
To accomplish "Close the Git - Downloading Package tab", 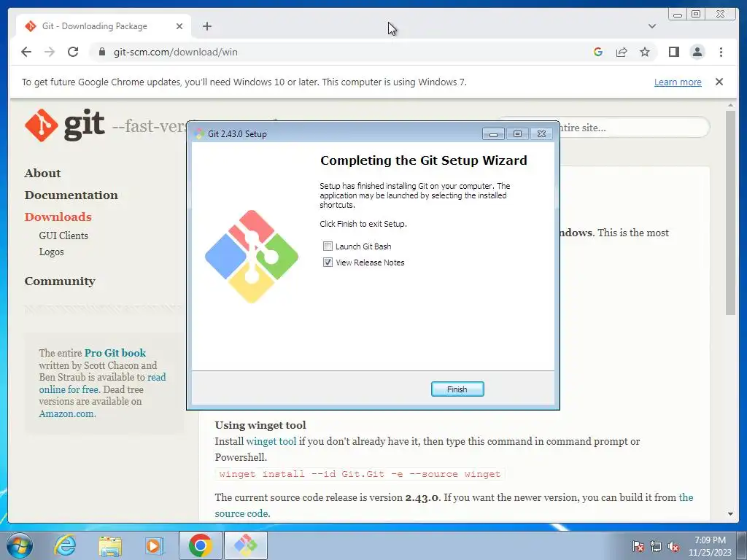I will (x=179, y=26).
